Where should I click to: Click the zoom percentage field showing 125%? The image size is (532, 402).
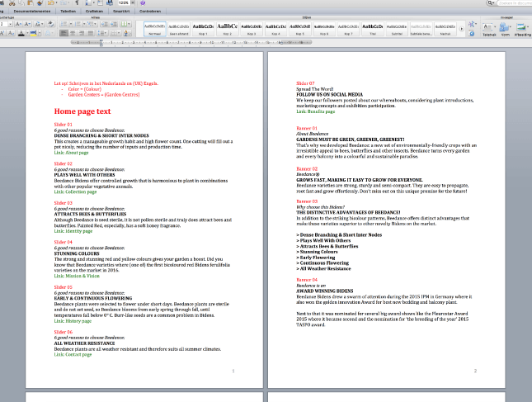(x=124, y=2)
